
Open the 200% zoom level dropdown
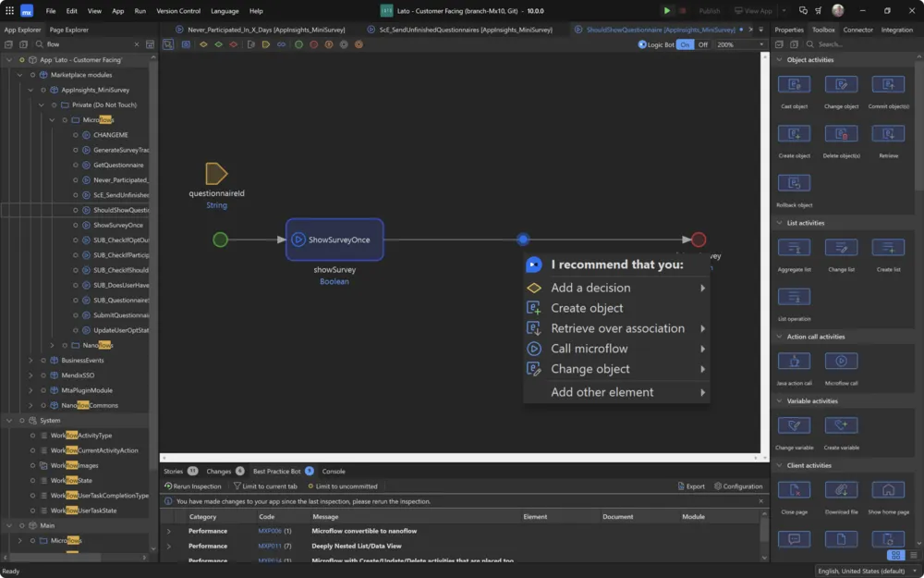point(741,44)
